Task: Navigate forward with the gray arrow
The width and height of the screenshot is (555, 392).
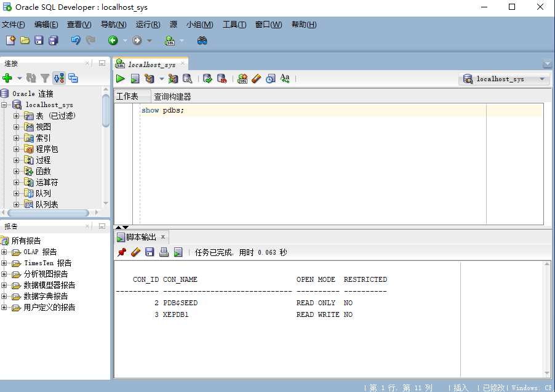Action: tap(137, 41)
